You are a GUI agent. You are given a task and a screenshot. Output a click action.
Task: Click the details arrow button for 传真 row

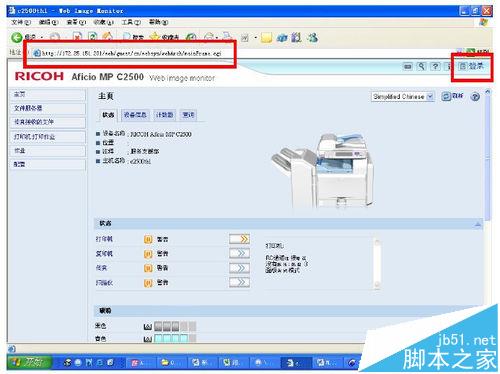(x=239, y=268)
